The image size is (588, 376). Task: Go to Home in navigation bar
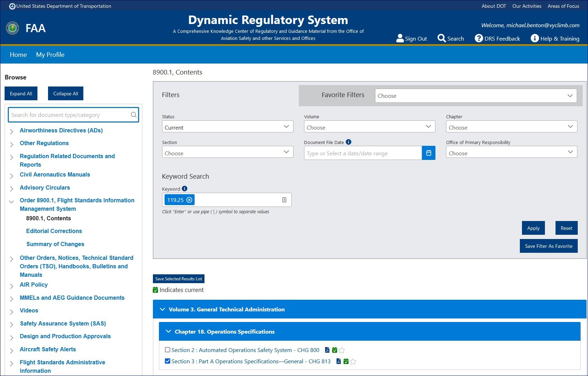(18, 55)
